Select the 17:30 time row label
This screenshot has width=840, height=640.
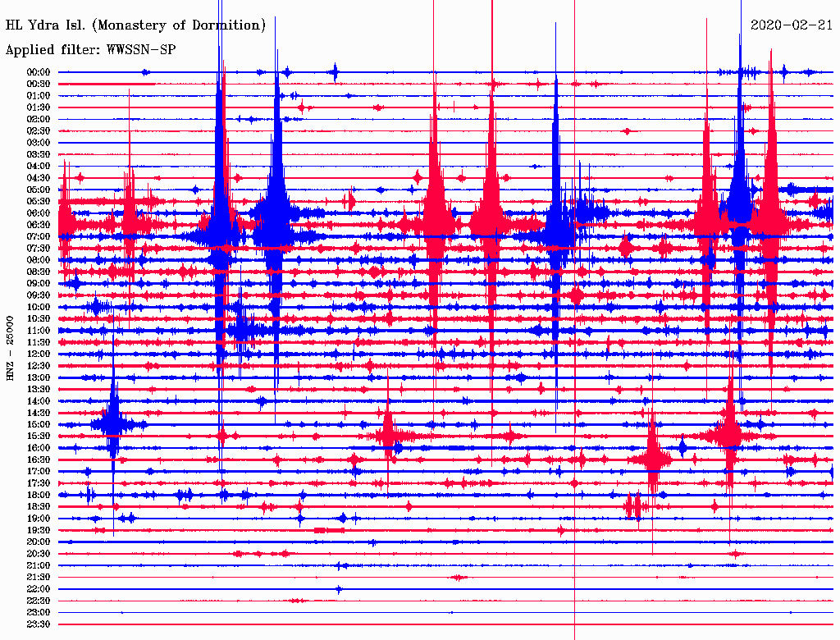[x=39, y=482]
